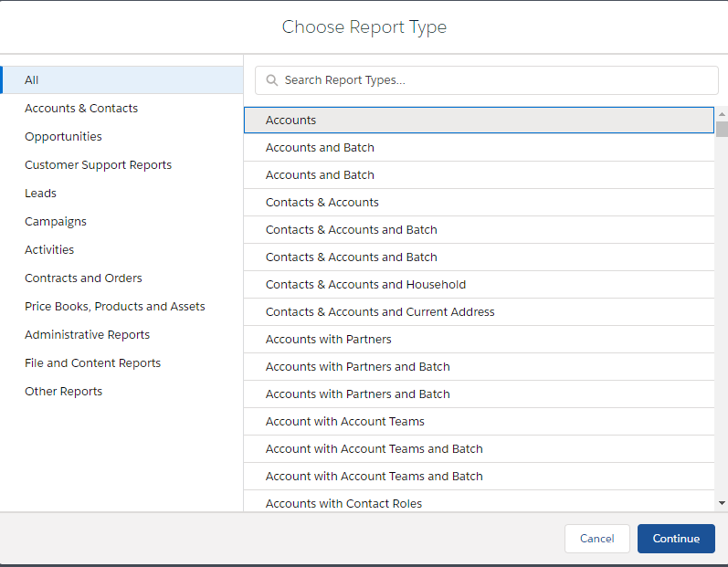This screenshot has height=567, width=728.
Task: Select Accounts with Contact Roles report type
Action: (479, 502)
